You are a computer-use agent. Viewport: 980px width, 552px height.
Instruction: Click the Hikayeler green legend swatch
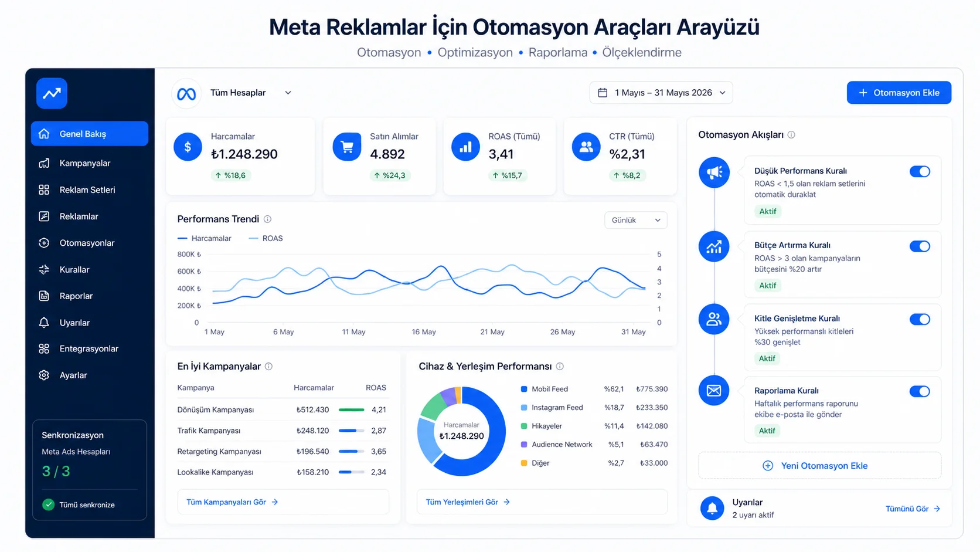click(524, 426)
